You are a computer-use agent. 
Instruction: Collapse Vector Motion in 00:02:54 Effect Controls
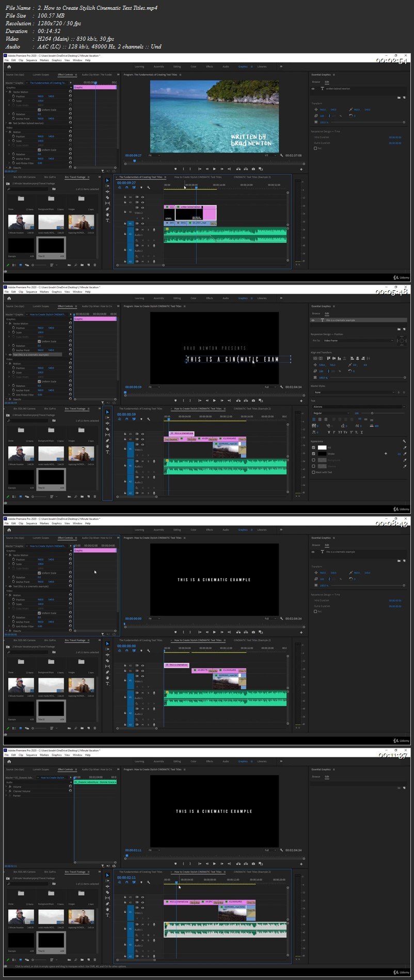pyautogui.click(x=7, y=92)
